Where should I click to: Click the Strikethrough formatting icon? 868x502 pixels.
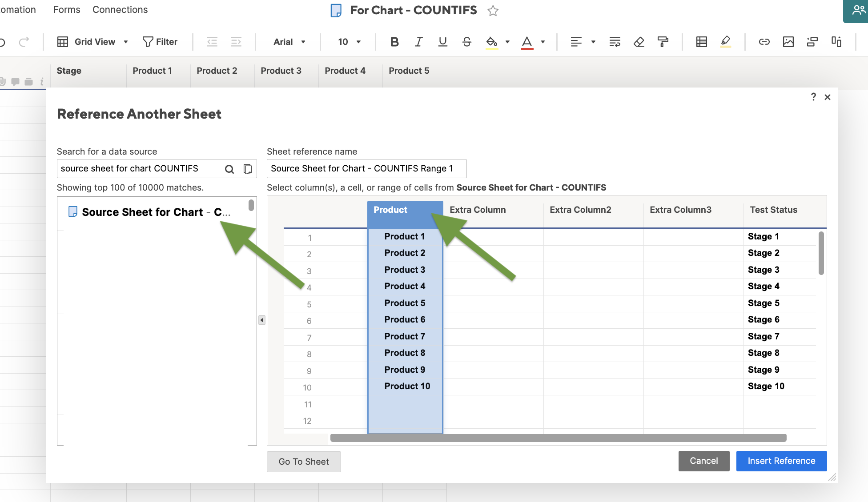[466, 41]
